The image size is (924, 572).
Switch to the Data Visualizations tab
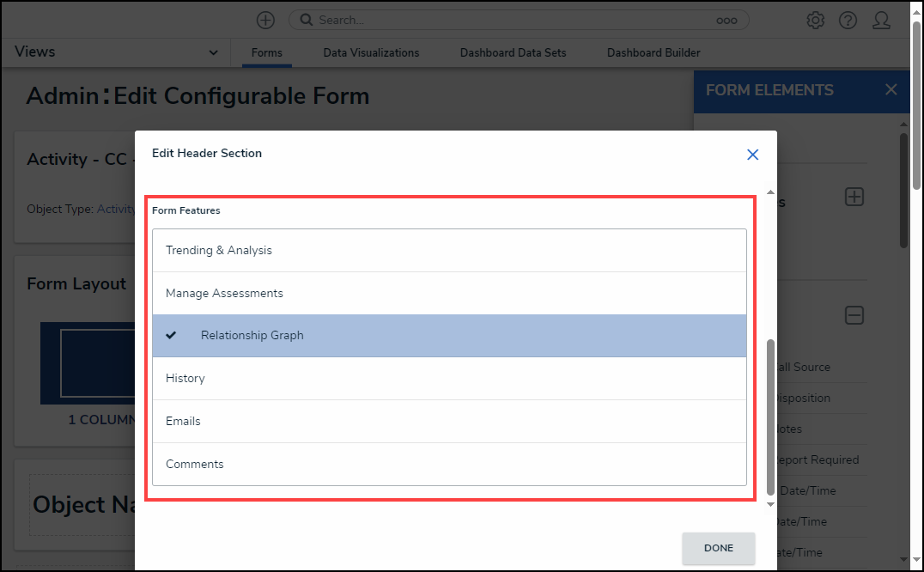tap(371, 53)
